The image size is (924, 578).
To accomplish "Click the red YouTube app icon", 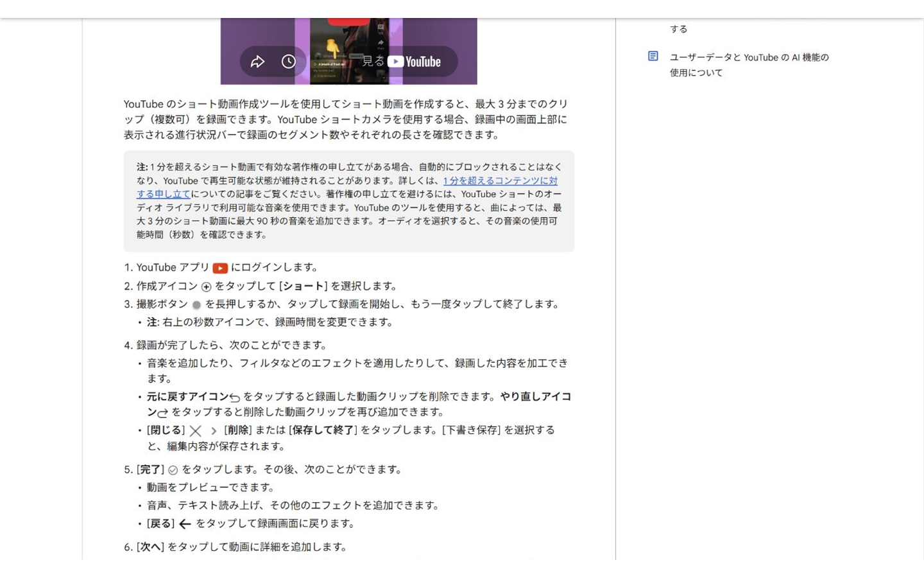I will (220, 268).
